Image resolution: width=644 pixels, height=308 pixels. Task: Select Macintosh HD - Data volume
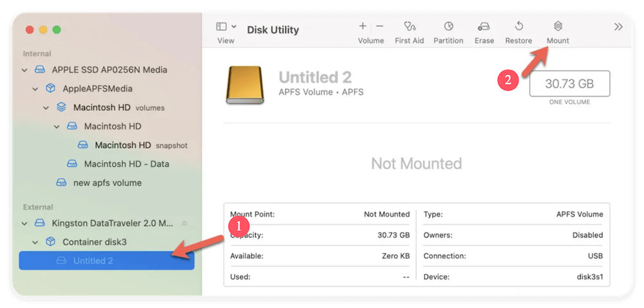[126, 164]
